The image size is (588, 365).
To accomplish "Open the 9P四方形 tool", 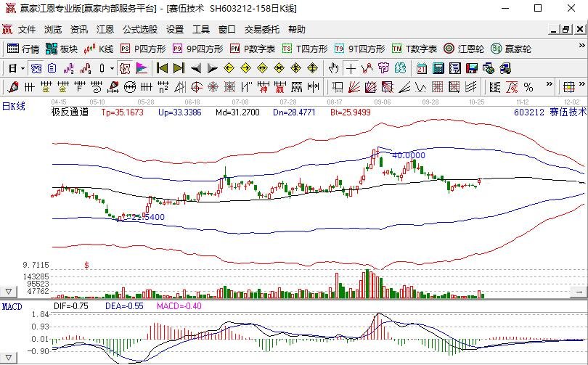I will click(198, 49).
